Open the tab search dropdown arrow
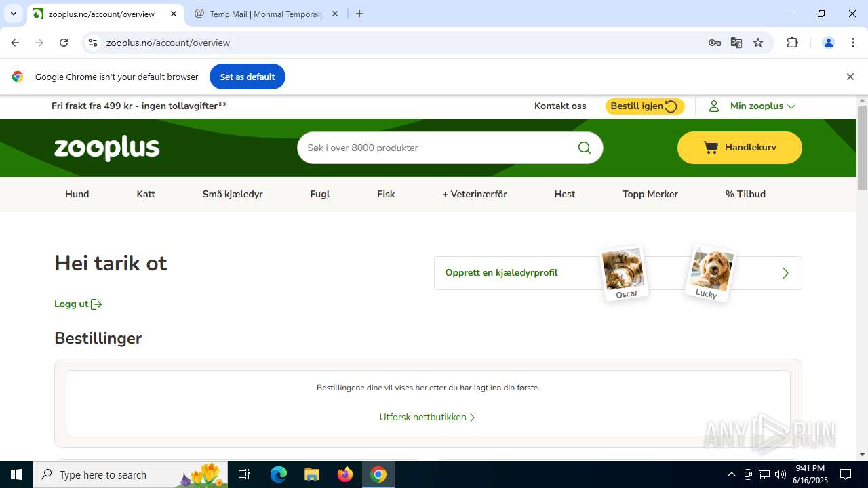The height and width of the screenshot is (488, 868). (13, 14)
